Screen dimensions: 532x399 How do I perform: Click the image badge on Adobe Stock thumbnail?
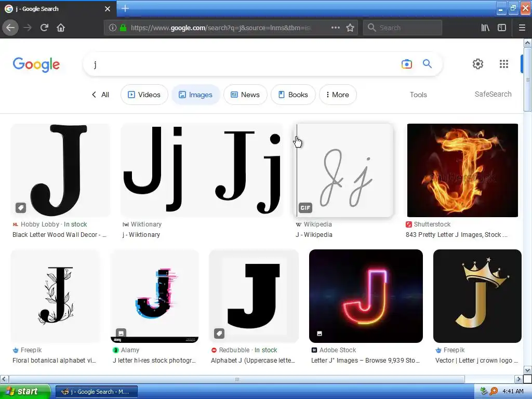tap(320, 334)
